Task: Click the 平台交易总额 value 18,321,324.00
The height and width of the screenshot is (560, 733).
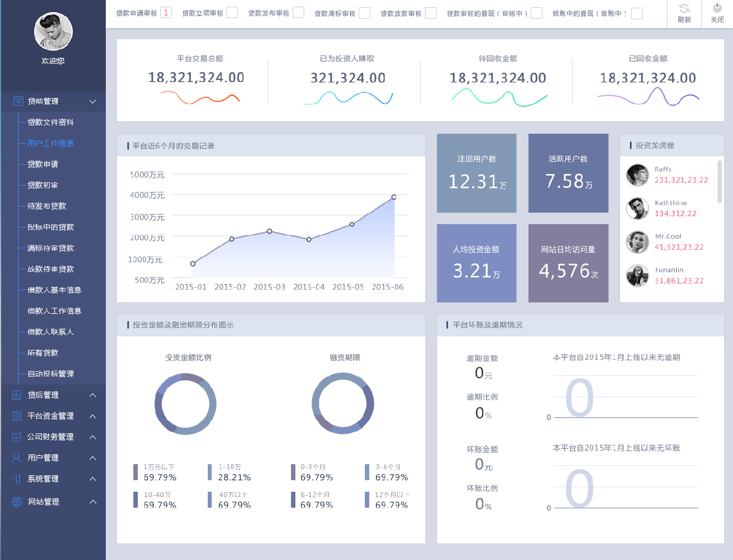Action: (x=196, y=78)
